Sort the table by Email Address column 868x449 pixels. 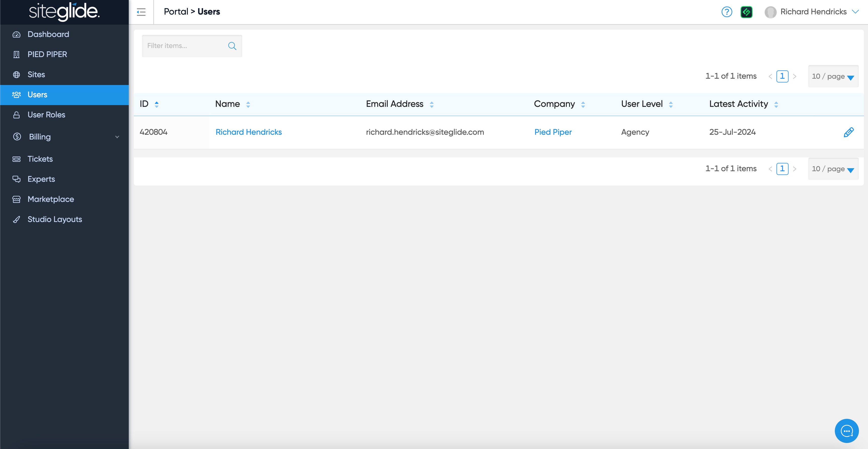tap(432, 104)
